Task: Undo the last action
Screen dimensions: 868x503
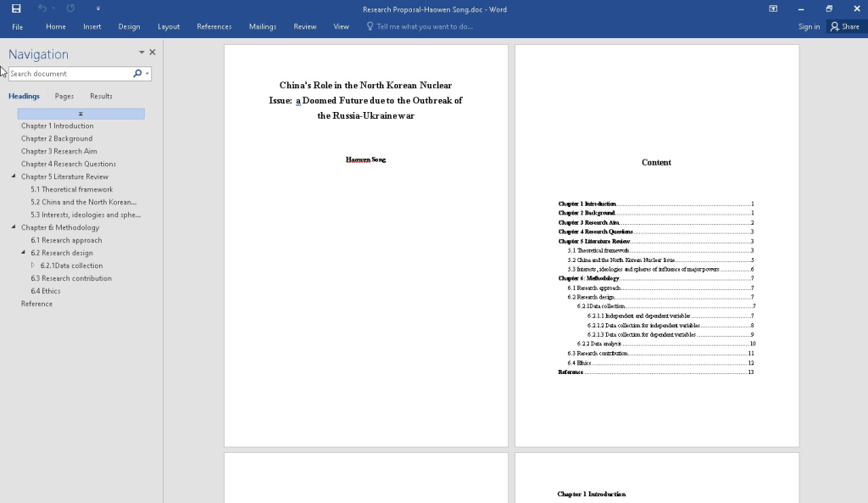Action: coord(42,8)
